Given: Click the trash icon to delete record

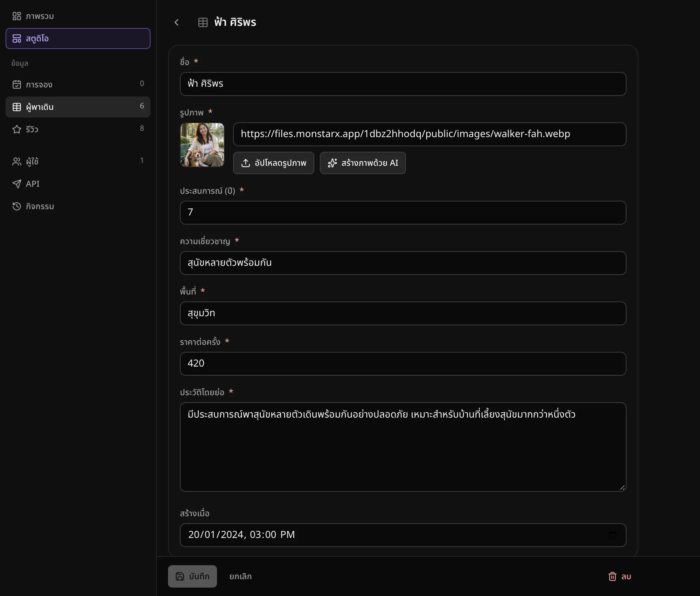Looking at the screenshot, I should click(612, 576).
